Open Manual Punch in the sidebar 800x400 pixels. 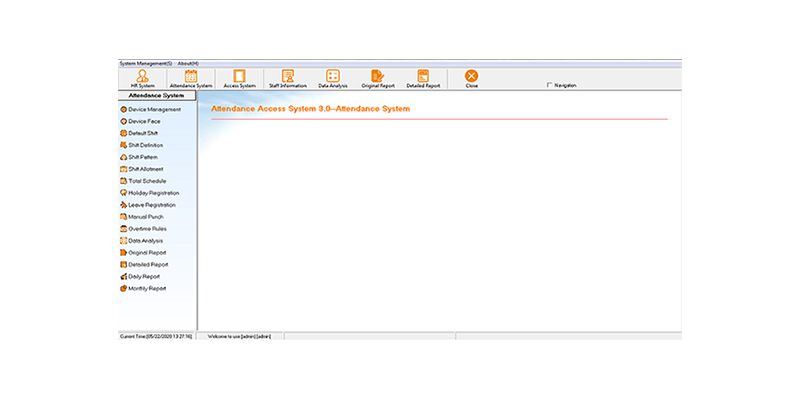[x=142, y=217]
